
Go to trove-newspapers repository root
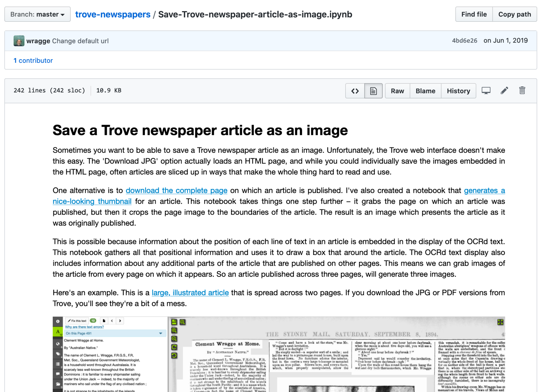click(x=113, y=14)
